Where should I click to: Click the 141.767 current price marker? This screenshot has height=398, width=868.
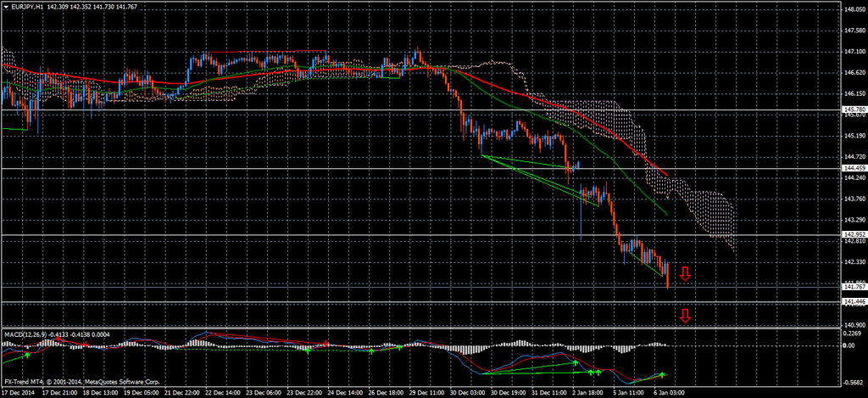(x=854, y=288)
